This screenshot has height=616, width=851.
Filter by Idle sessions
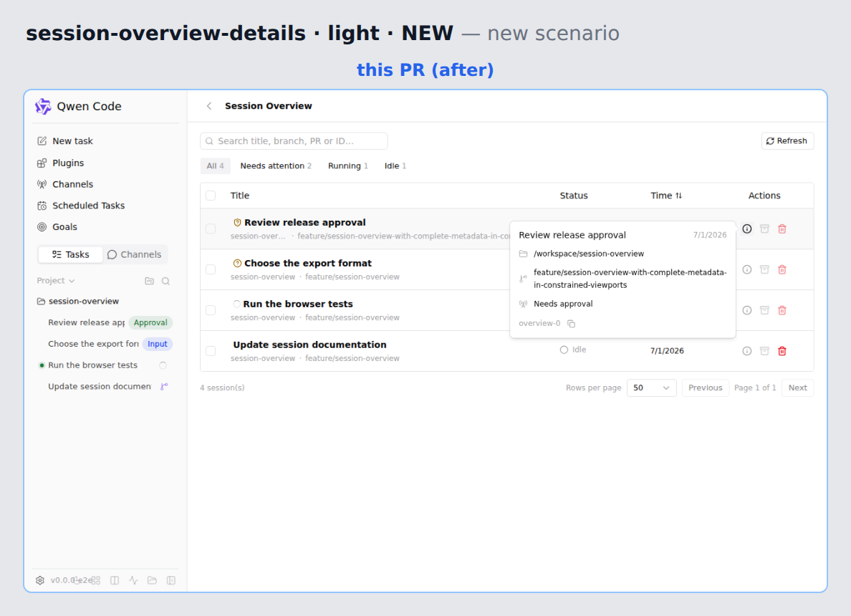pos(395,166)
